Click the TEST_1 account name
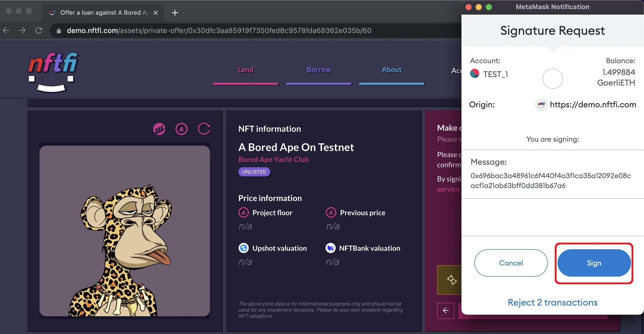This screenshot has width=644, height=334. pyautogui.click(x=495, y=74)
